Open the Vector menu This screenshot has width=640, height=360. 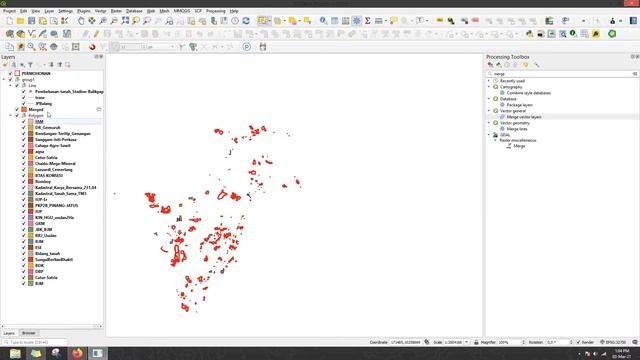[x=100, y=11]
